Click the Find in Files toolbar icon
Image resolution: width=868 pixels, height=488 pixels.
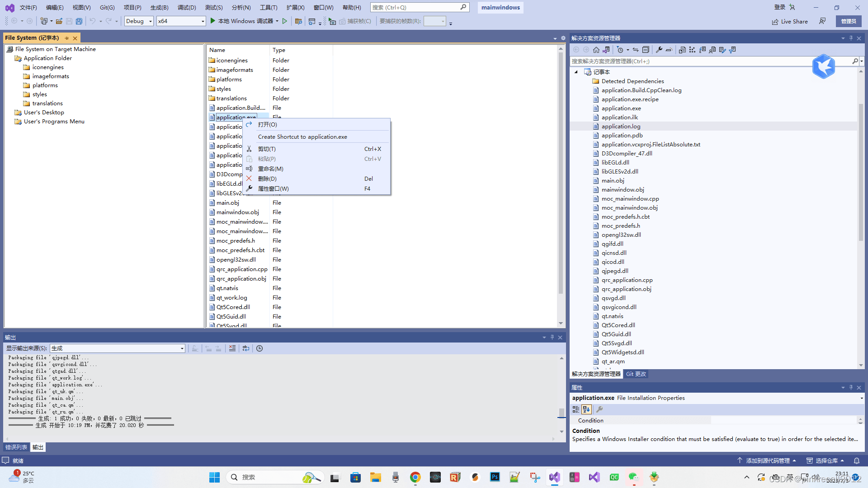(298, 21)
